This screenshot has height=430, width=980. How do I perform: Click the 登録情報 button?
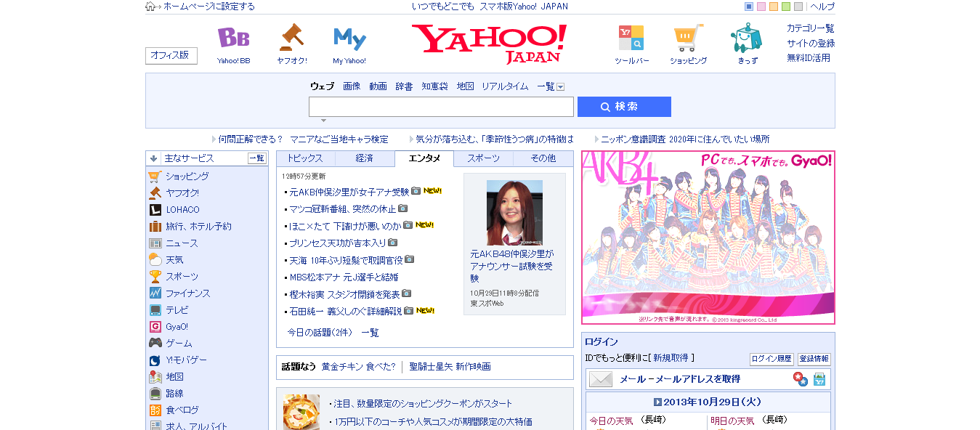pos(814,359)
